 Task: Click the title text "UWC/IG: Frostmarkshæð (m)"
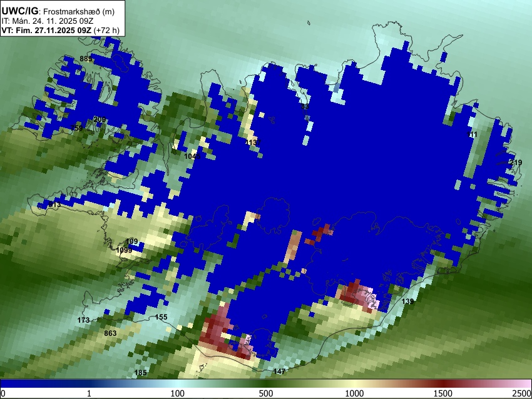58,11
